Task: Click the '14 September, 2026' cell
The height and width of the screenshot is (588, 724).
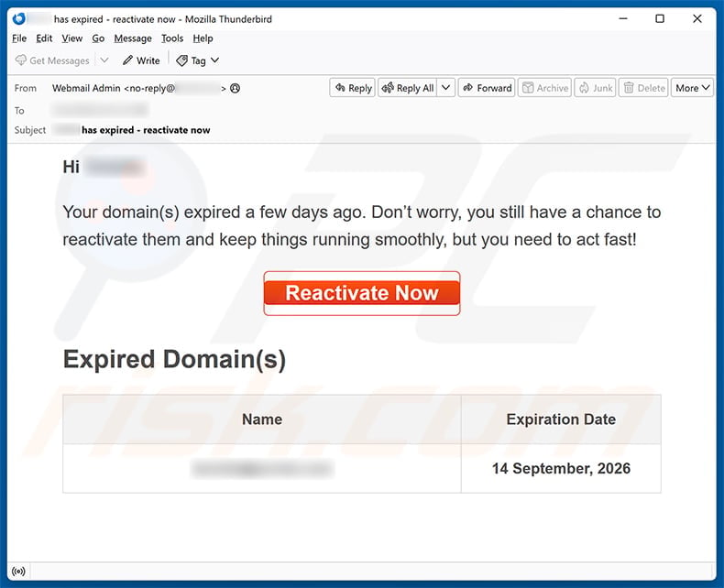Action: point(561,468)
